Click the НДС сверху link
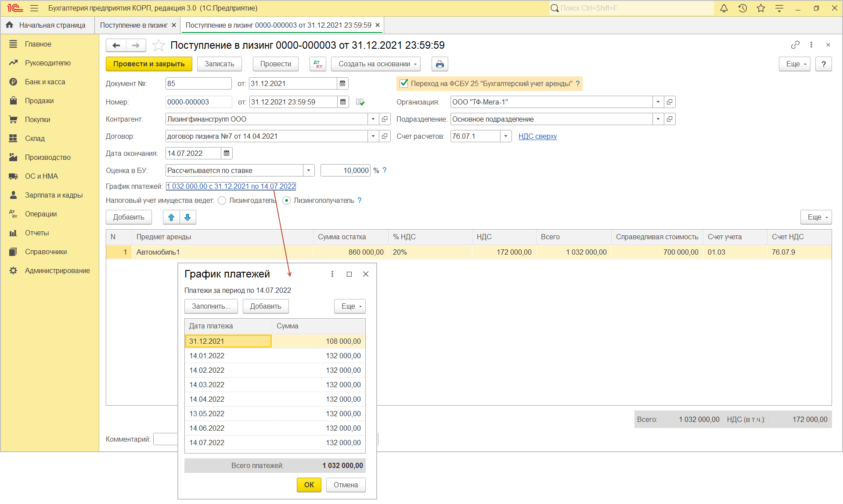Image resolution: width=843 pixels, height=504 pixels. coord(537,136)
